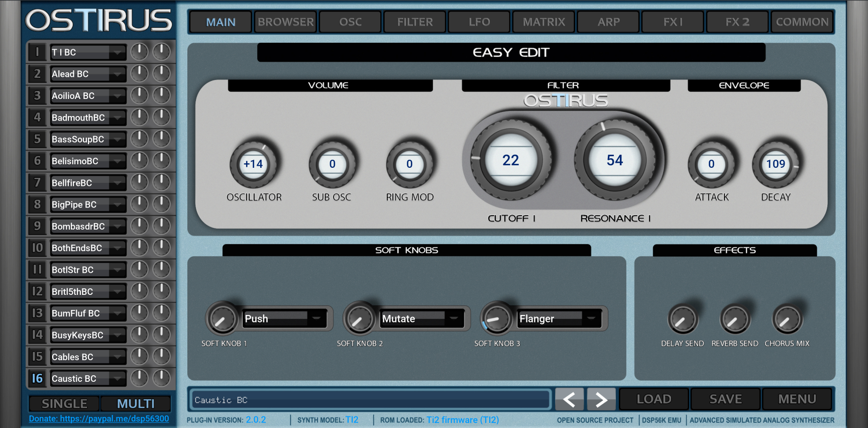Click the previous preset left arrow button
The height and width of the screenshot is (428, 868).
point(569,399)
